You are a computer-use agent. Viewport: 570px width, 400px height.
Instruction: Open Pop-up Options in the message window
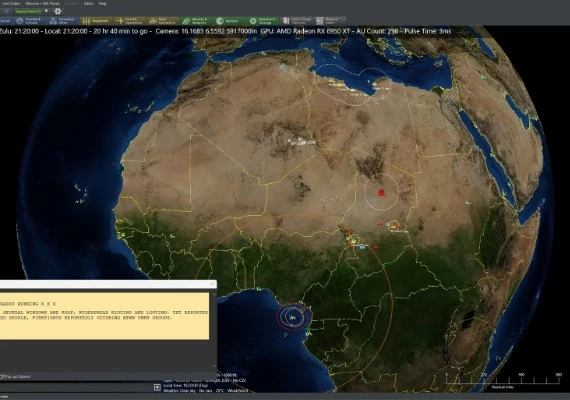pyautogui.click(x=16, y=376)
